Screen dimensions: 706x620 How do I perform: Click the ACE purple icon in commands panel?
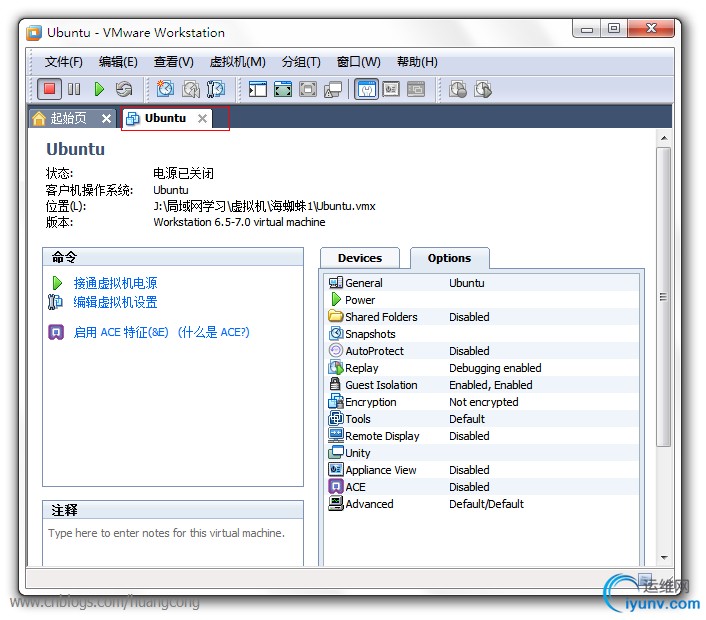[56, 332]
